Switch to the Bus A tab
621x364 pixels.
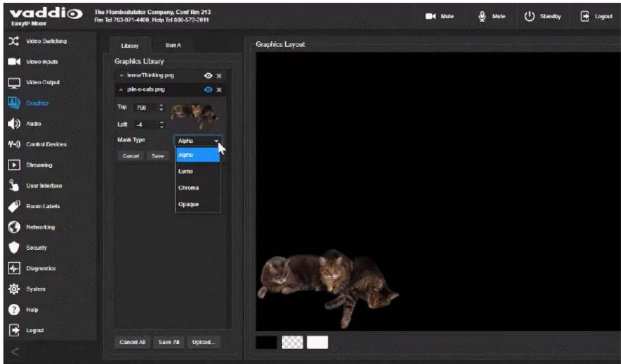point(173,46)
